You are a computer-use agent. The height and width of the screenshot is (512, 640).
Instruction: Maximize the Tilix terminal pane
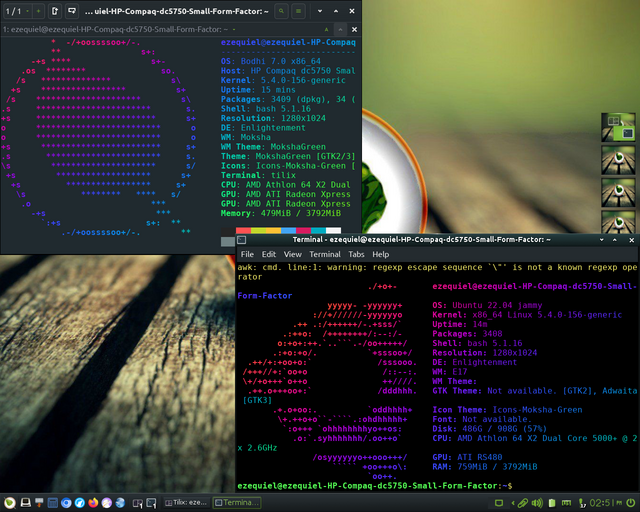340,29
